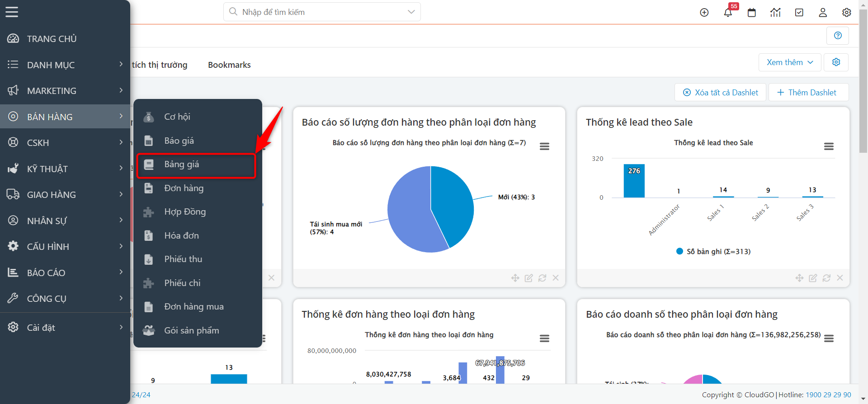Image resolution: width=868 pixels, height=404 pixels.
Task: Expand the CÔNG CỤ sidebar menu
Action: (65, 298)
